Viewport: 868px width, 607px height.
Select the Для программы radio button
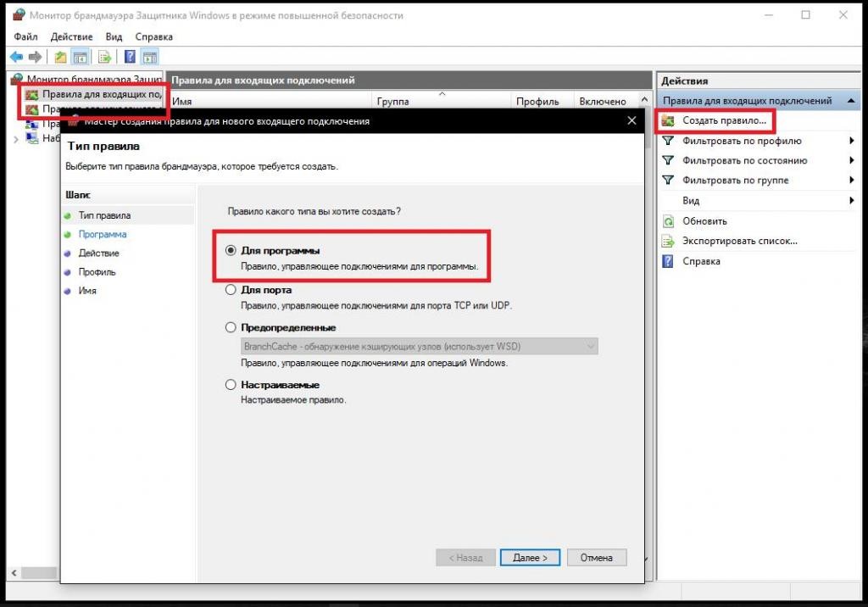point(231,251)
